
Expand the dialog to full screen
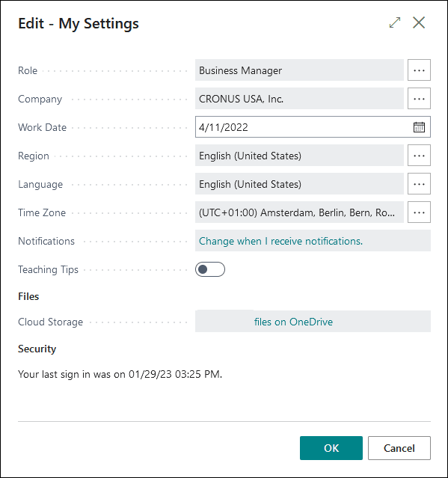(x=395, y=22)
